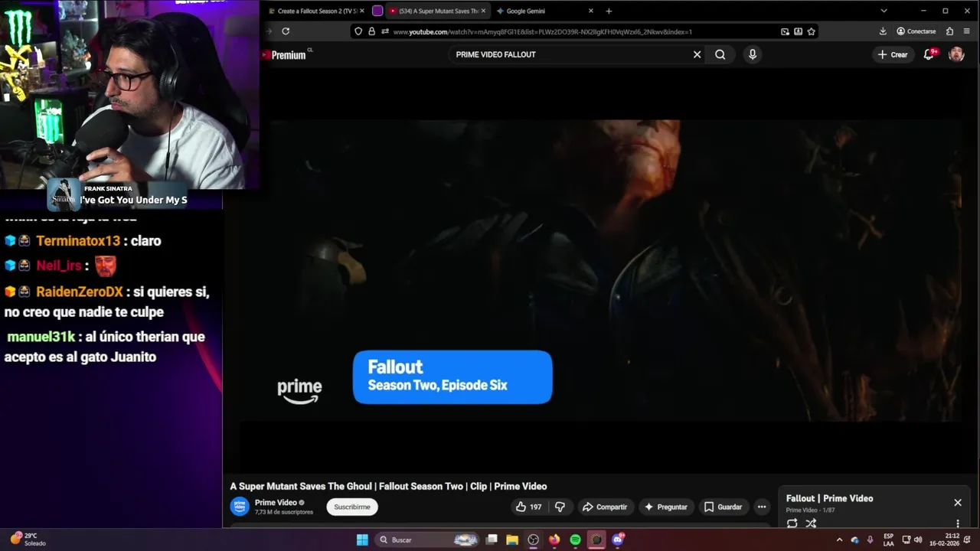The width and height of the screenshot is (980, 551).
Task: Reload the page with the refresh icon
Action: point(286,31)
